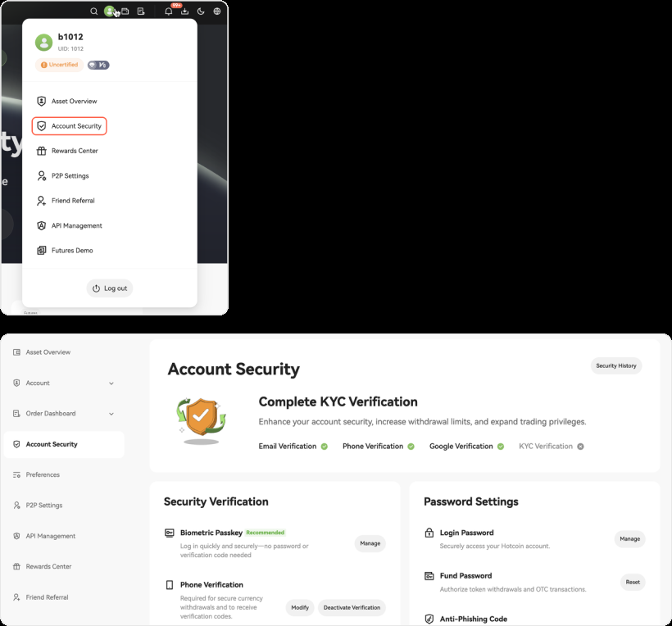
Task: Click the Log out button
Action: pyautogui.click(x=110, y=288)
